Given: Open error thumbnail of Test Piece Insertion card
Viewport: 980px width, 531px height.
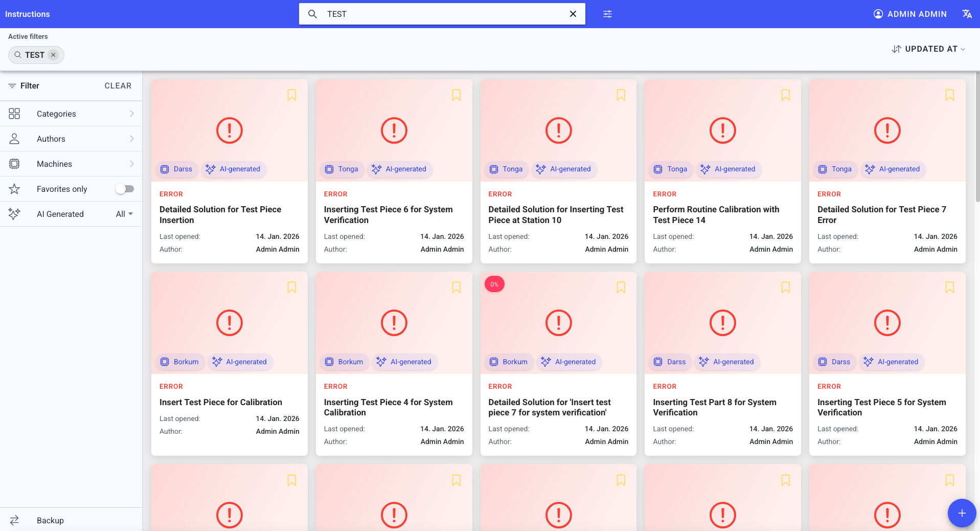Looking at the screenshot, I should click(x=230, y=130).
